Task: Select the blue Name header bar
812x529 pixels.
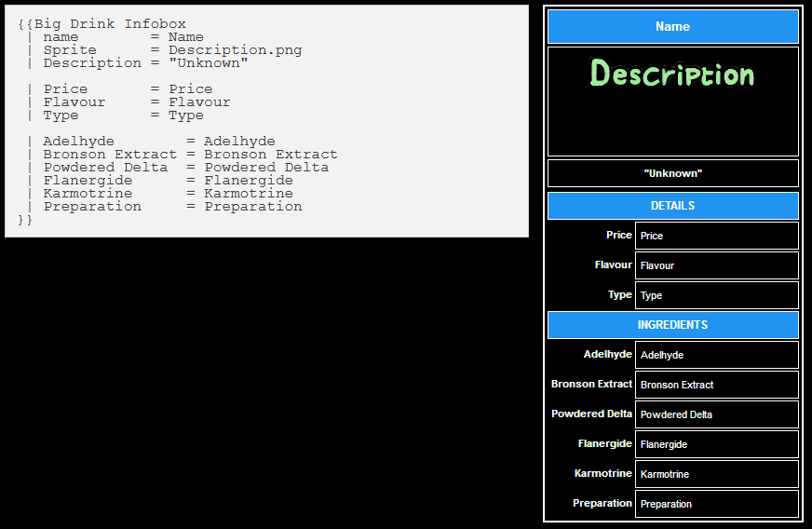Action: coord(672,26)
